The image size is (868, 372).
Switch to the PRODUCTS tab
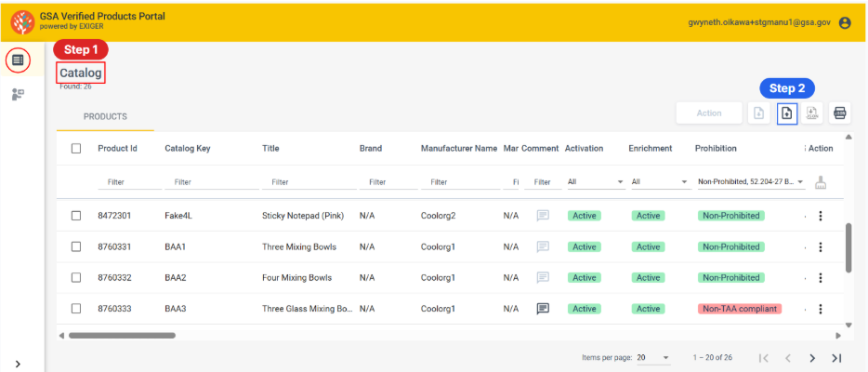pyautogui.click(x=105, y=117)
